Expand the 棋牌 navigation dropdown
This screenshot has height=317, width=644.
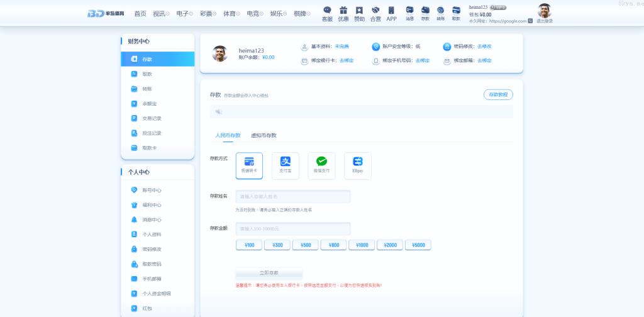(302, 13)
